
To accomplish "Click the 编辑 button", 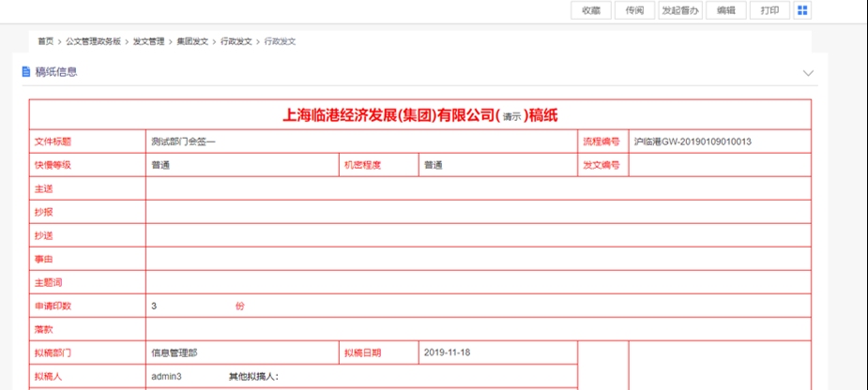I will [725, 10].
